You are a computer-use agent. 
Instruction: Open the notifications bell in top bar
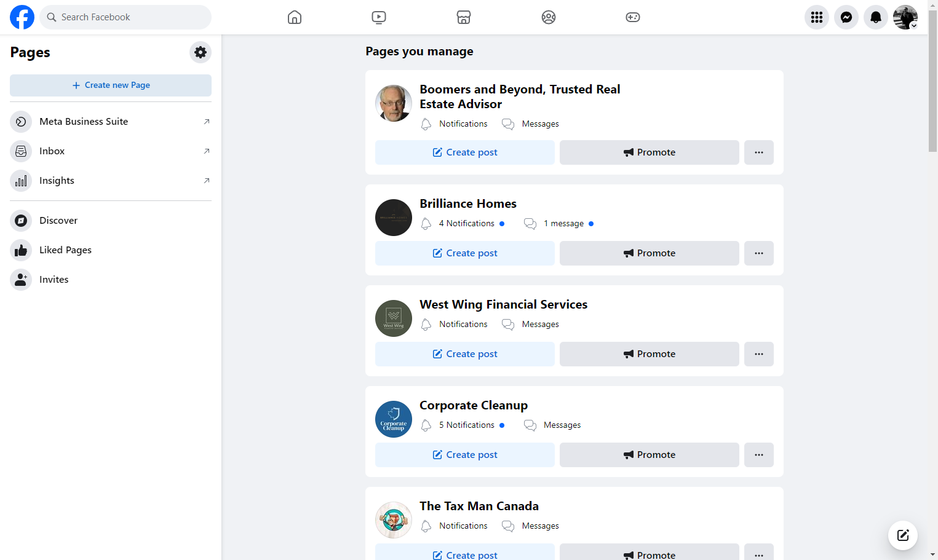click(x=876, y=17)
